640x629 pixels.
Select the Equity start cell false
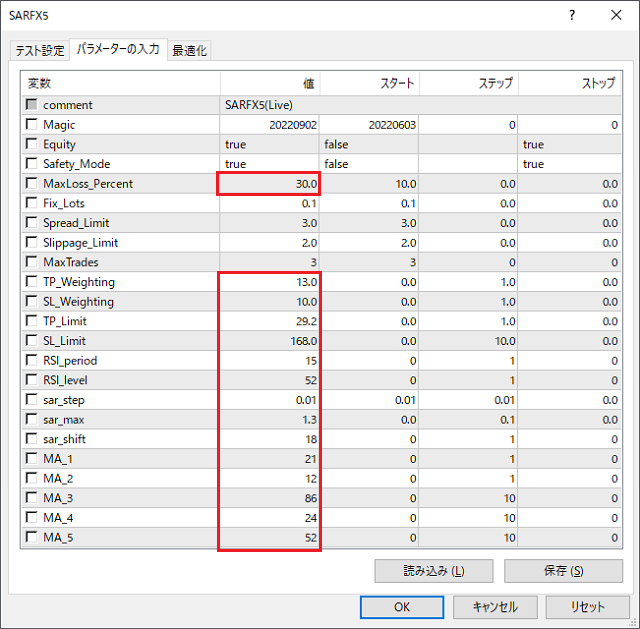pyautogui.click(x=369, y=144)
